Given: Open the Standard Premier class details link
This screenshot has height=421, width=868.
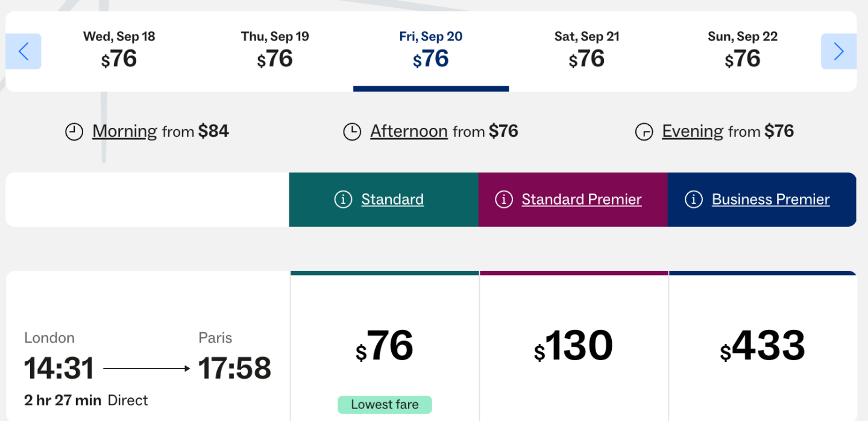Looking at the screenshot, I should (581, 200).
